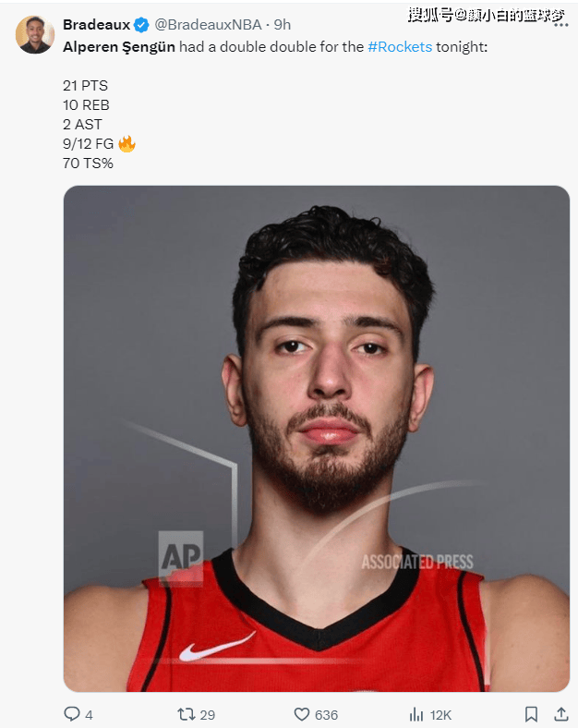Repost this tweet using the retweet icon
Screen dimensions: 578x728
[x=186, y=714]
